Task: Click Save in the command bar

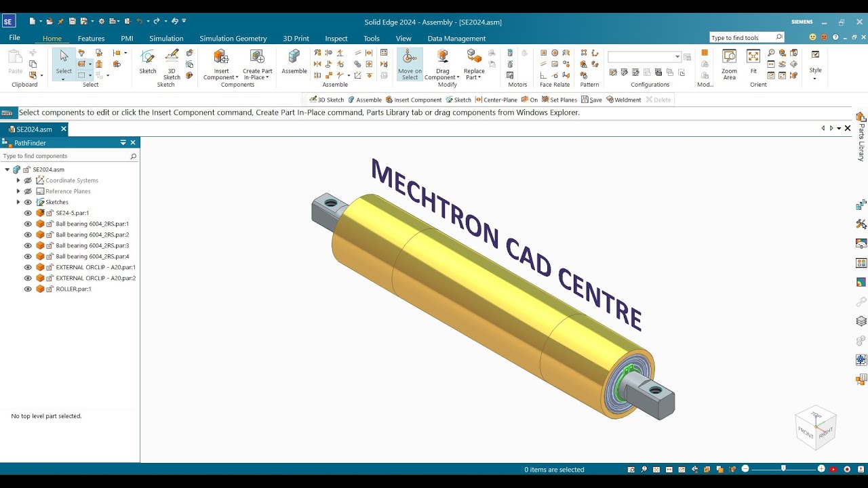Action: (x=591, y=100)
